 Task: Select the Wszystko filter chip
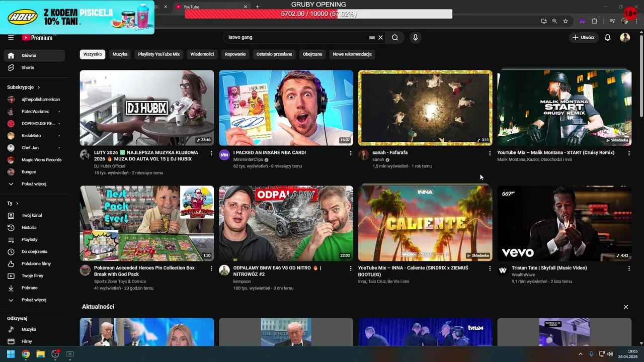pyautogui.click(x=93, y=54)
